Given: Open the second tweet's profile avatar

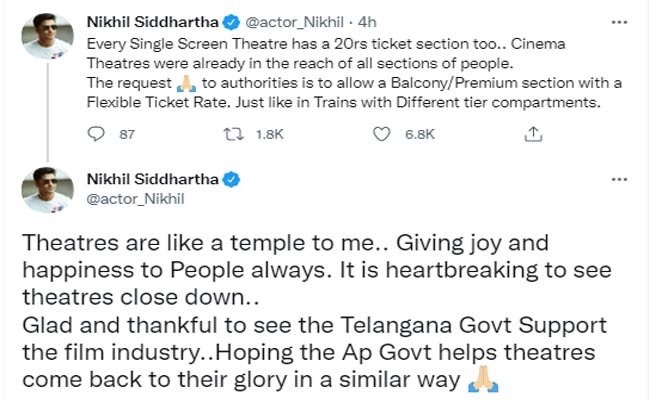Looking at the screenshot, I should (x=46, y=190).
